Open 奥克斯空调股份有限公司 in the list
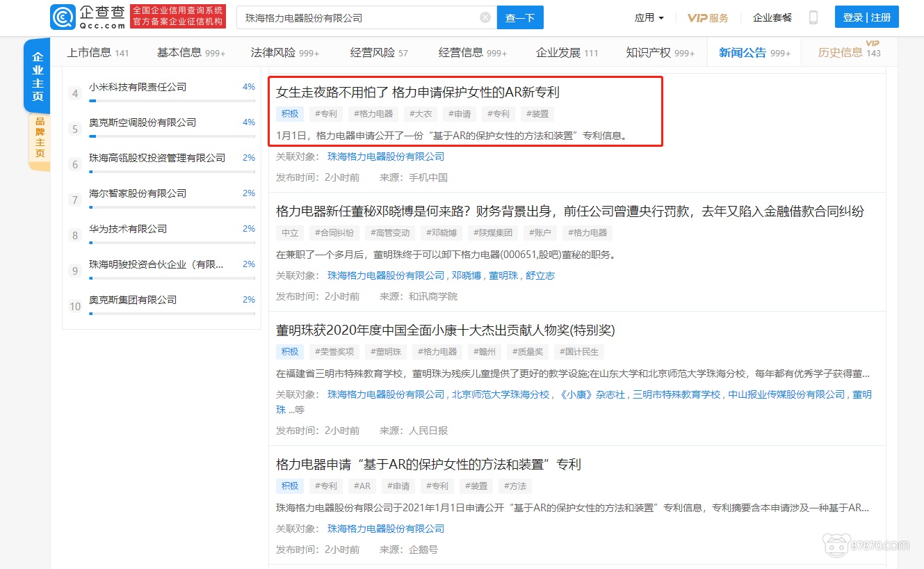Image resolution: width=924 pixels, height=569 pixels. (143, 122)
